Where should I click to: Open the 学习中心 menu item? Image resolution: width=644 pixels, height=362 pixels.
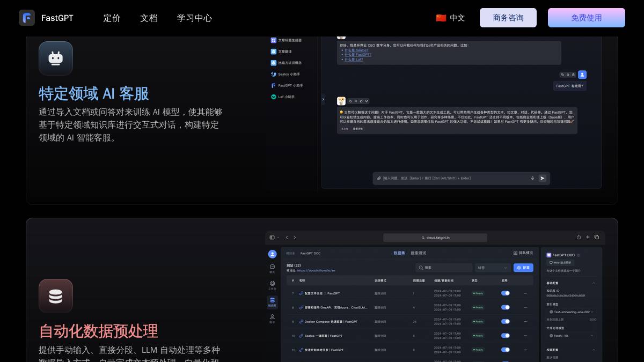click(194, 18)
